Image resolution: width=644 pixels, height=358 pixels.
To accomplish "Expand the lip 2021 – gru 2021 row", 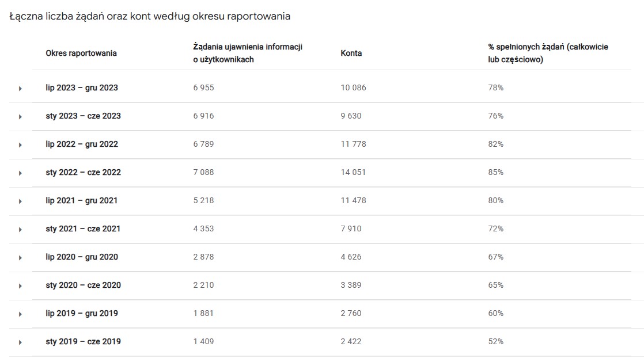I will pos(20,201).
